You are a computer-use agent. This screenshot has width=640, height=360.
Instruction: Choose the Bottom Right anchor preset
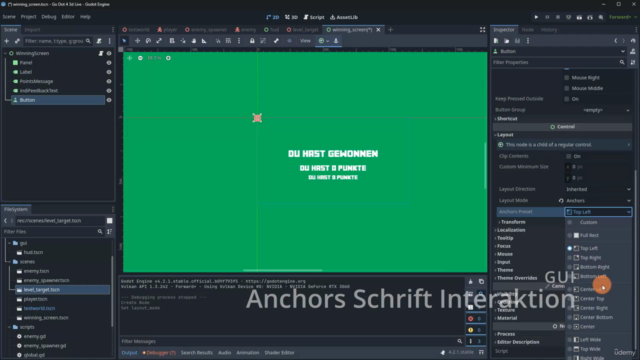click(594, 267)
